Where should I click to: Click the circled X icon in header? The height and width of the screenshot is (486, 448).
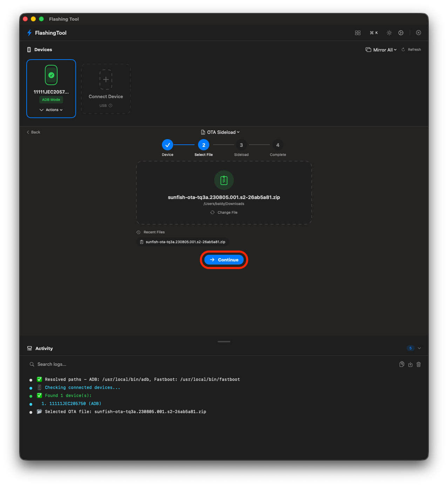coord(419,33)
